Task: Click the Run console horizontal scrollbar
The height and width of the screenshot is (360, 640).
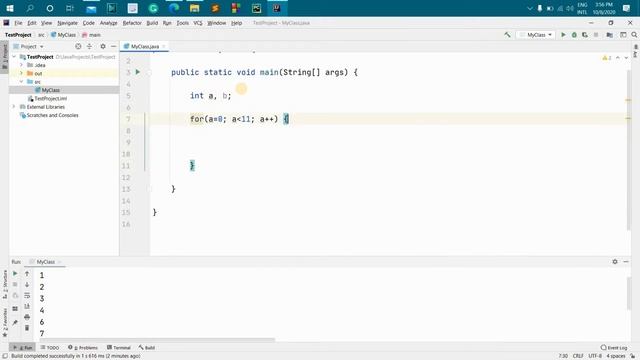Action: (158, 340)
